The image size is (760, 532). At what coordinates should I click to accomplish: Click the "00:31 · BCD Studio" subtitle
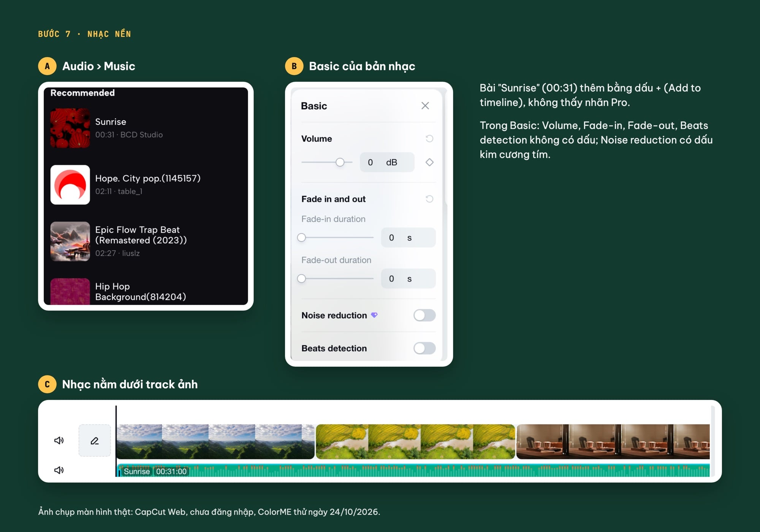pos(129,135)
